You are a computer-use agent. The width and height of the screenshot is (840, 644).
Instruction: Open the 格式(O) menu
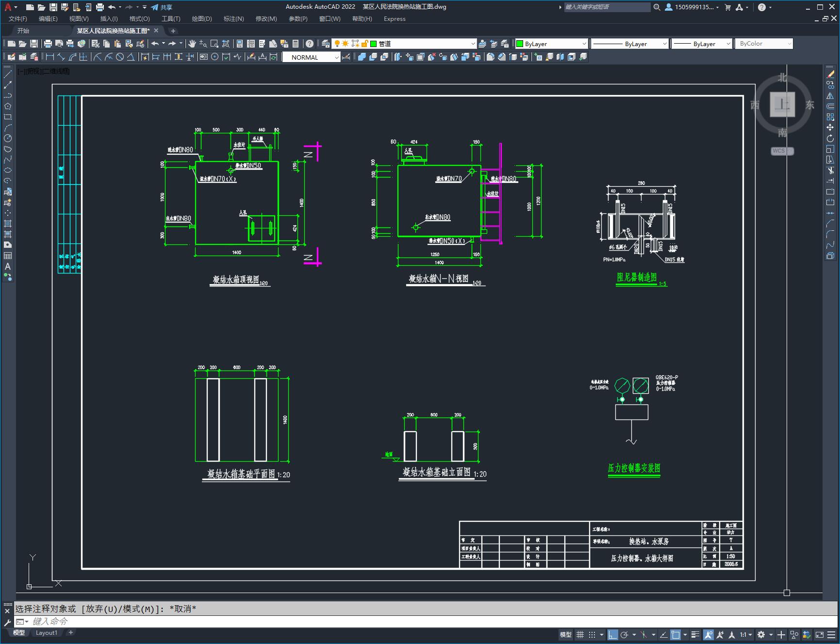pyautogui.click(x=139, y=19)
